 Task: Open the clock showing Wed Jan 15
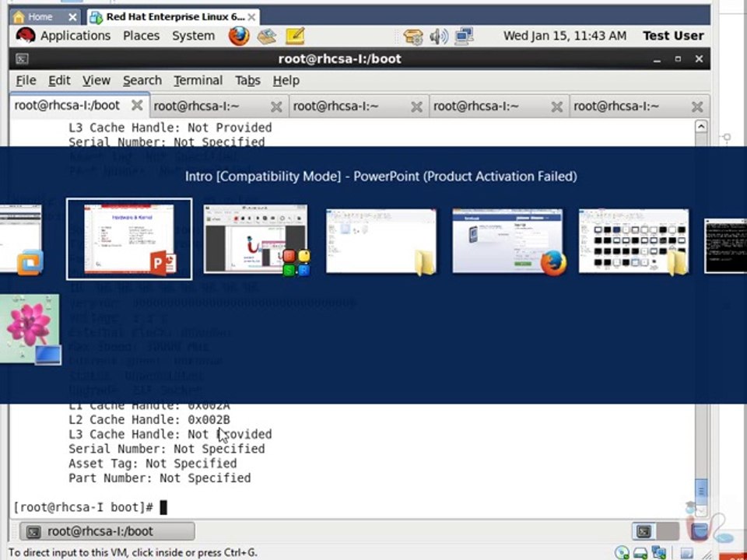pos(565,36)
